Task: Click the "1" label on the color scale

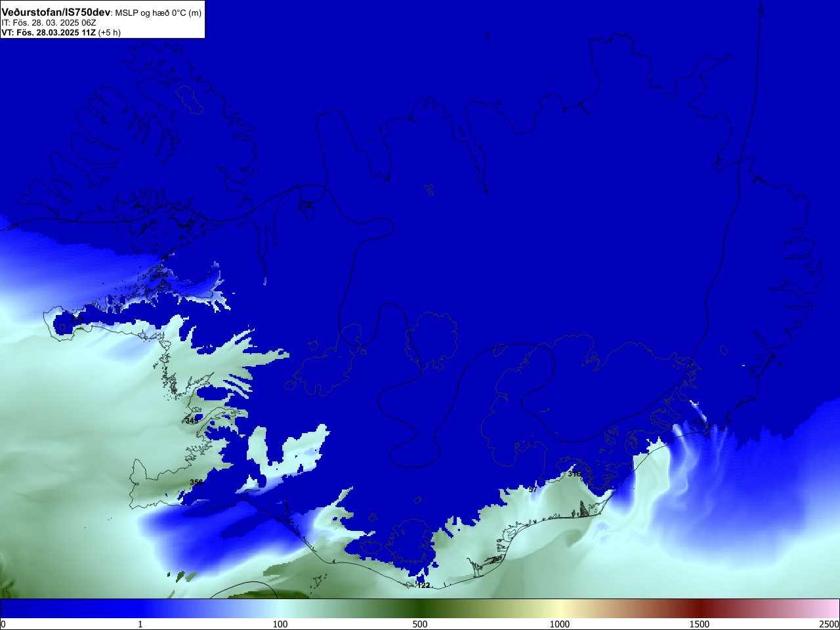Action: click(140, 624)
